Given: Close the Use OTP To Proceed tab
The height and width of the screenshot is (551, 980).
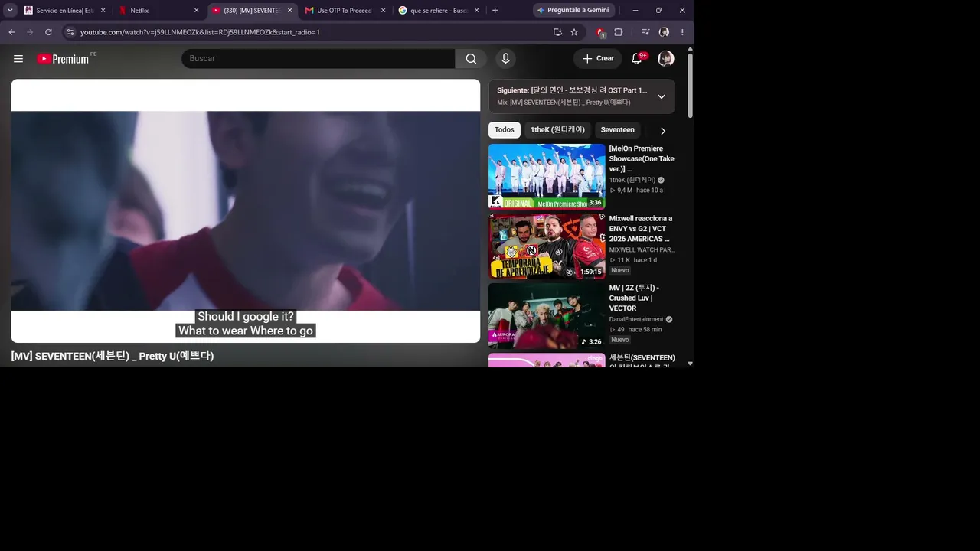Looking at the screenshot, I should pos(383,11).
